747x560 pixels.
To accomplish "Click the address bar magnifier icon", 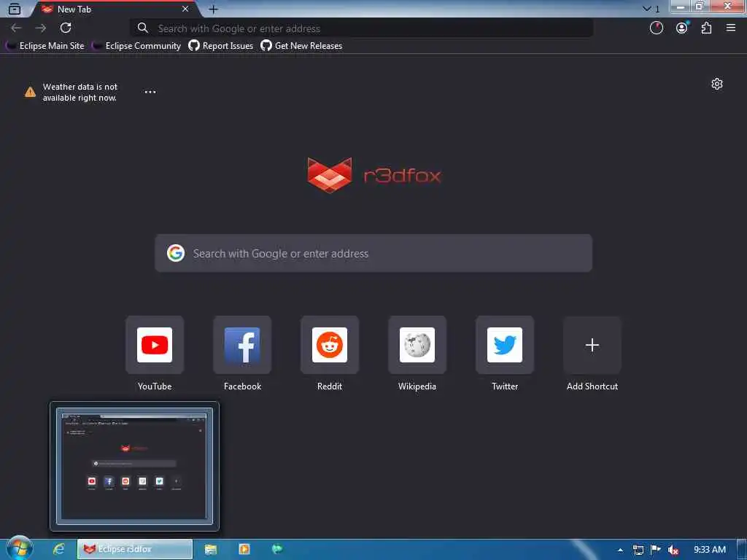I will [143, 28].
